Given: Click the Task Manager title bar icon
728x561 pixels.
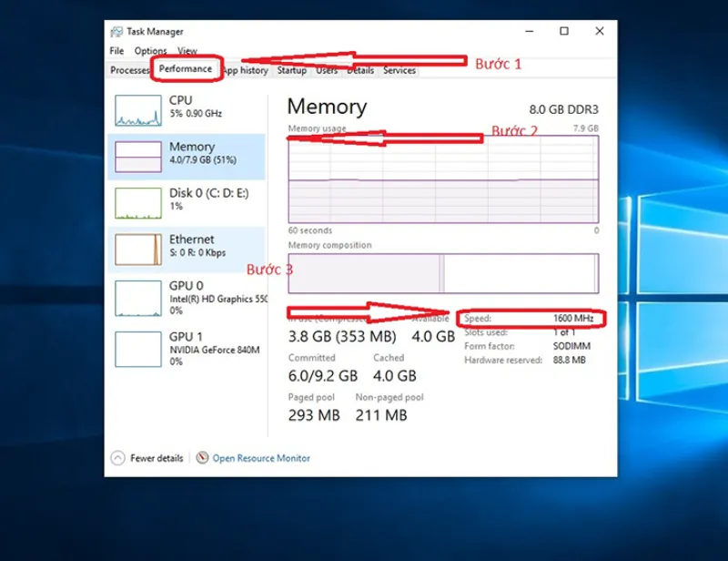Looking at the screenshot, I should (116, 32).
